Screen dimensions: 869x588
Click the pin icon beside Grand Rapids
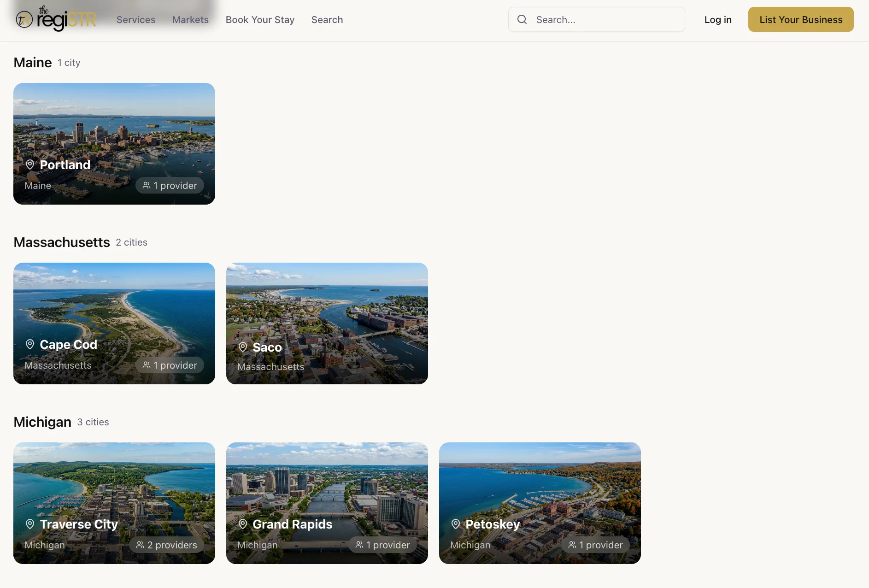(243, 524)
